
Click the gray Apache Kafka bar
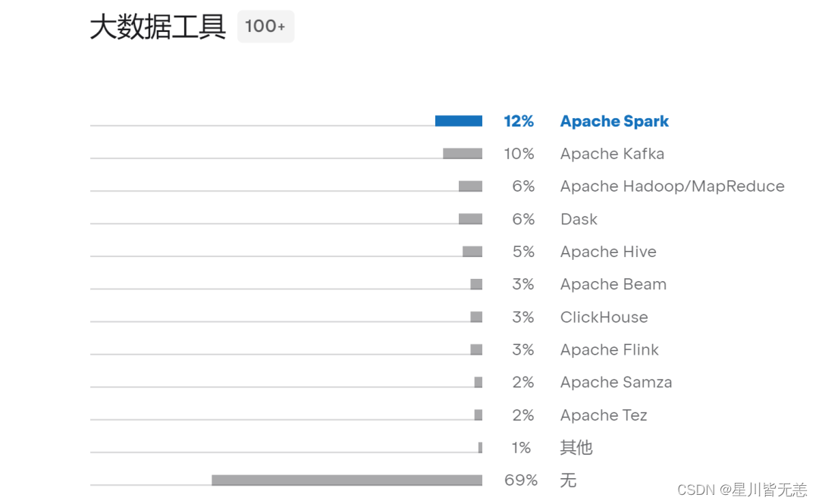tap(463, 154)
